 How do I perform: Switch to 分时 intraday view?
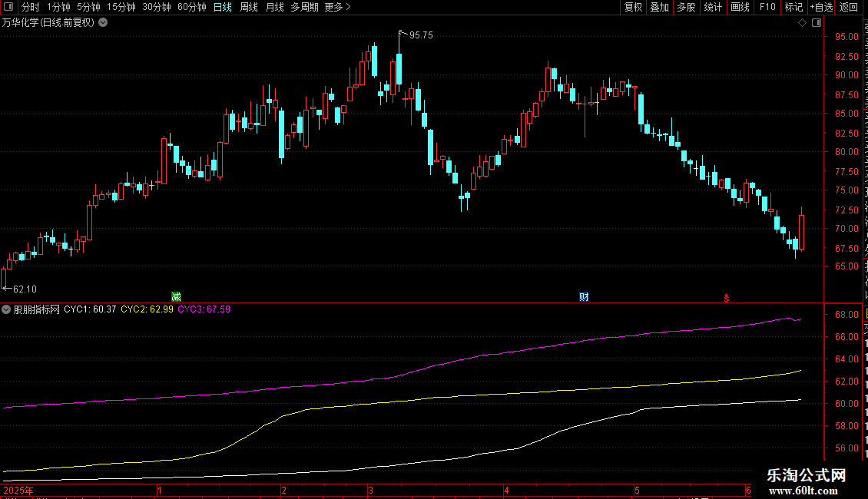pos(31,7)
